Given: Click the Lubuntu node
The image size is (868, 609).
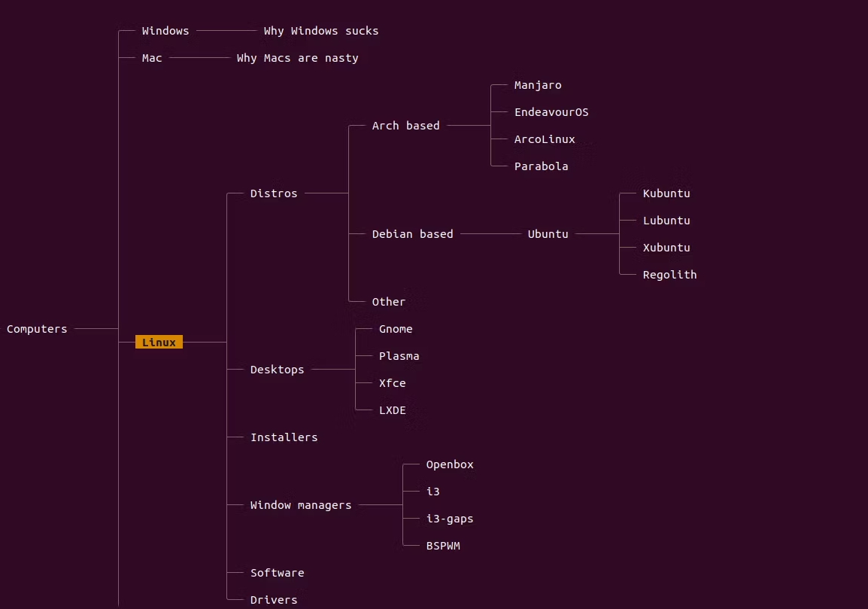Looking at the screenshot, I should (x=666, y=221).
